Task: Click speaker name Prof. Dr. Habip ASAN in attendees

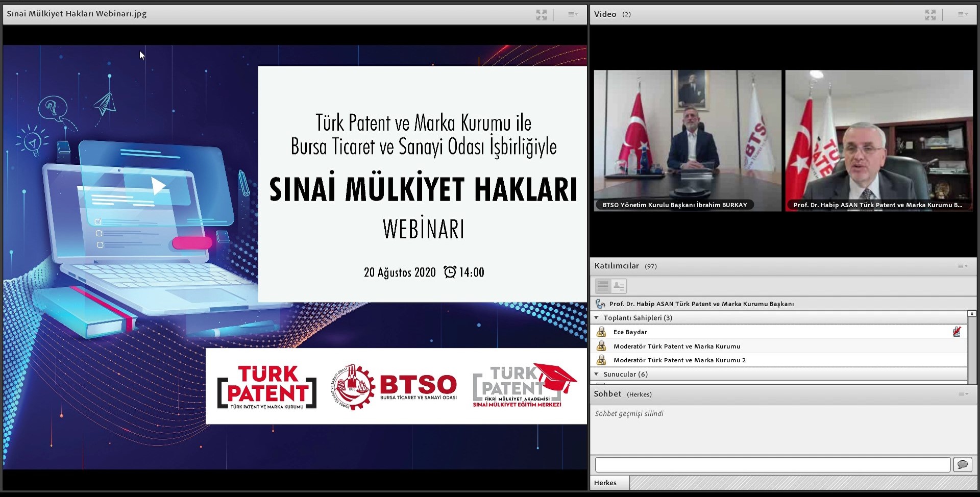Action: click(701, 304)
